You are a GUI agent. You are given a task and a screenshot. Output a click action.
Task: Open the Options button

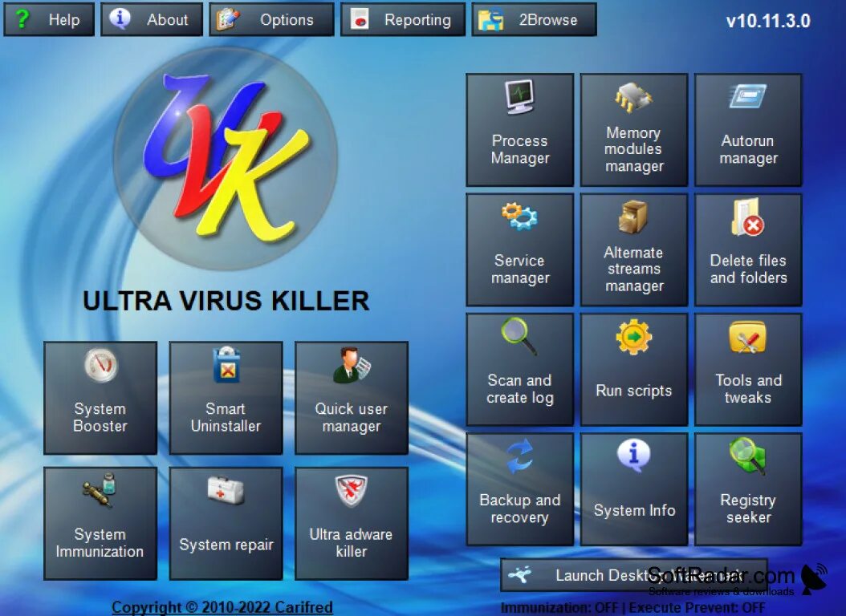pos(271,19)
